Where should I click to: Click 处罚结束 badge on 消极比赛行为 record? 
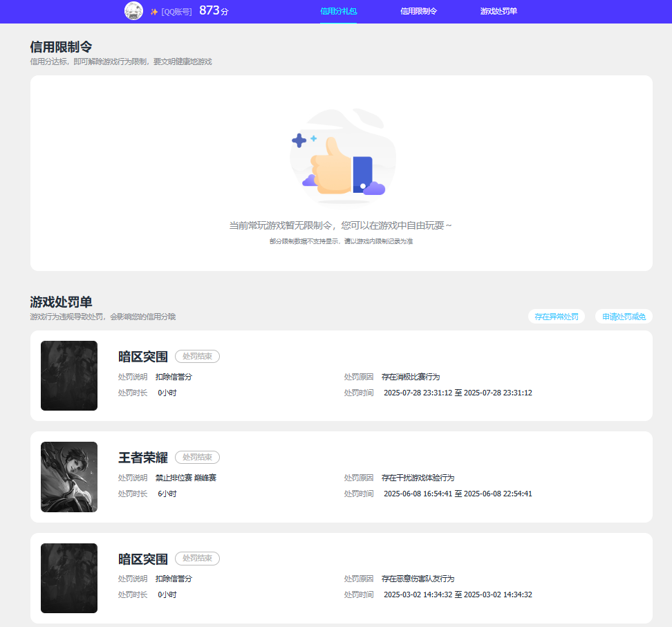point(197,356)
